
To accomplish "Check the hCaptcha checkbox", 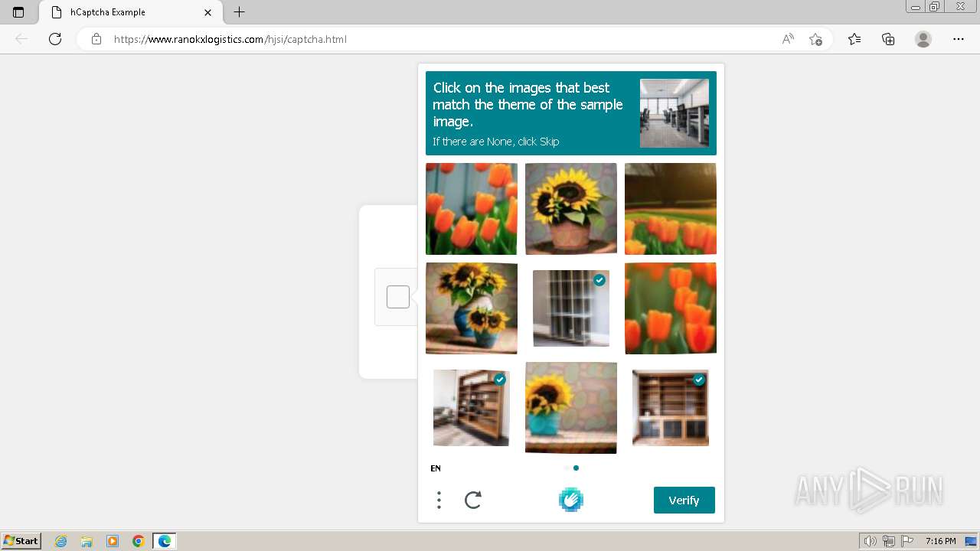I will click(x=398, y=297).
